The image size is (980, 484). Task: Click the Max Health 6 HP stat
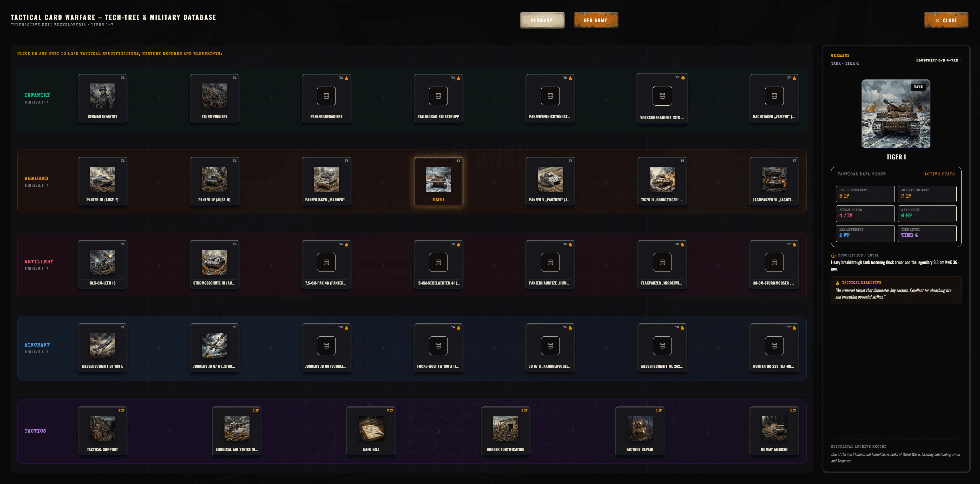pos(927,214)
